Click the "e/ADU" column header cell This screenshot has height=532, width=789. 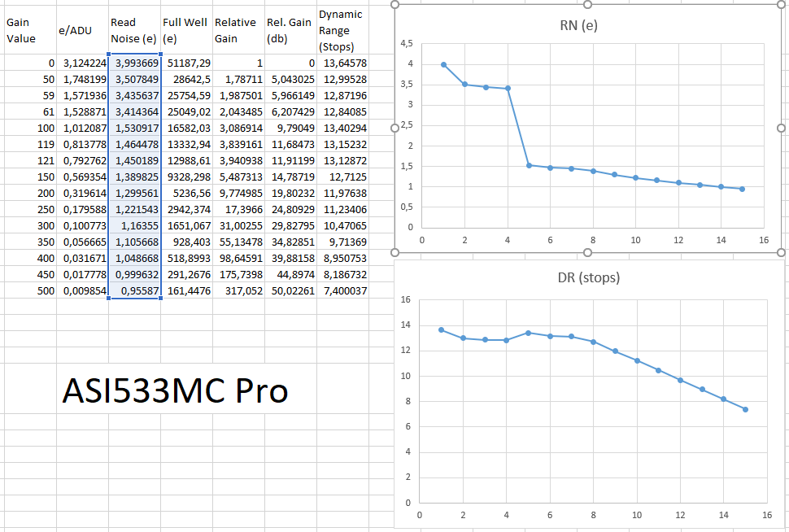click(x=81, y=30)
